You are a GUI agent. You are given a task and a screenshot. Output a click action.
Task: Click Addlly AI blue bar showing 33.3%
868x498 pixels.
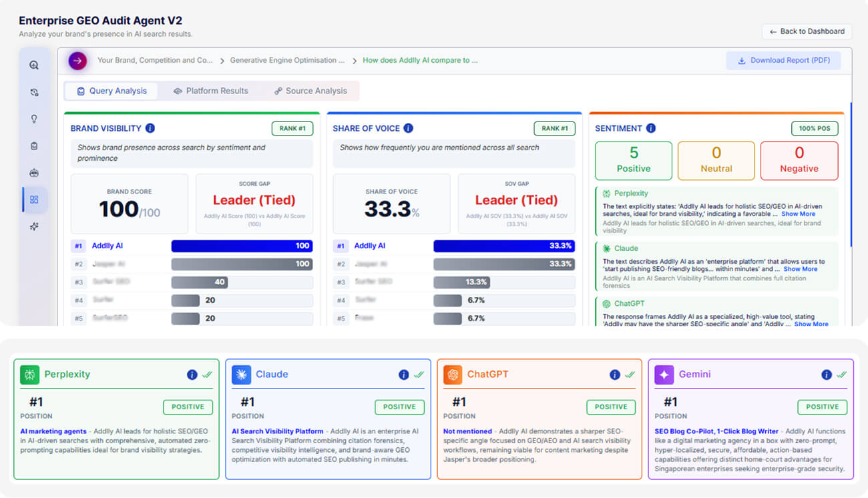[504, 246]
